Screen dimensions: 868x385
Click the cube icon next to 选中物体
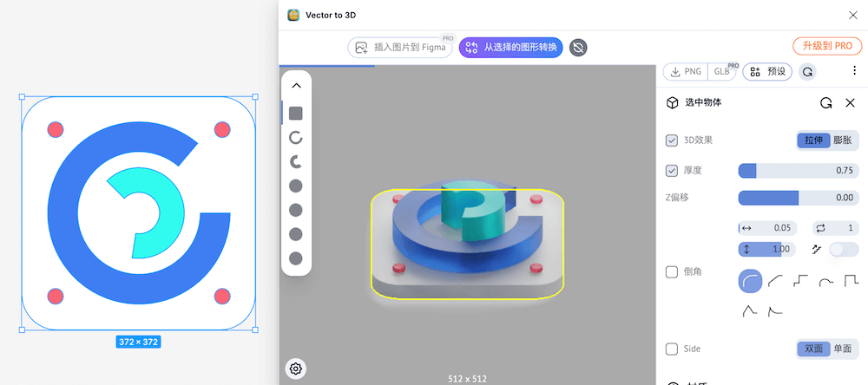(672, 103)
